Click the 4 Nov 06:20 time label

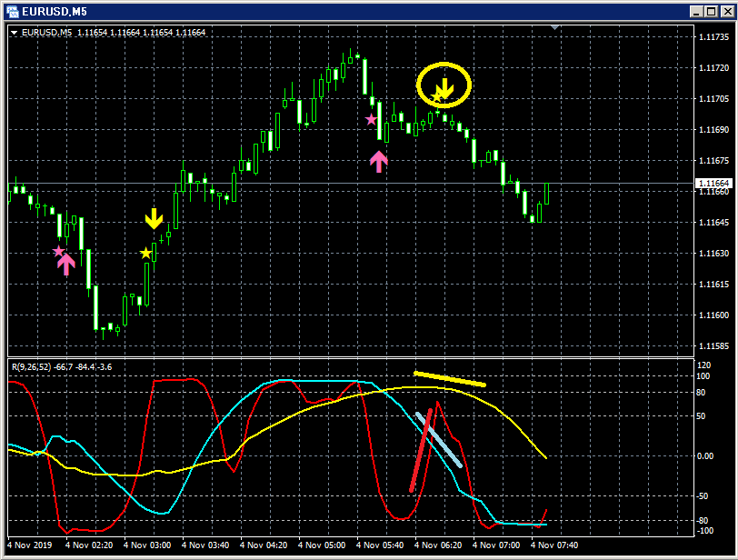coord(438,545)
